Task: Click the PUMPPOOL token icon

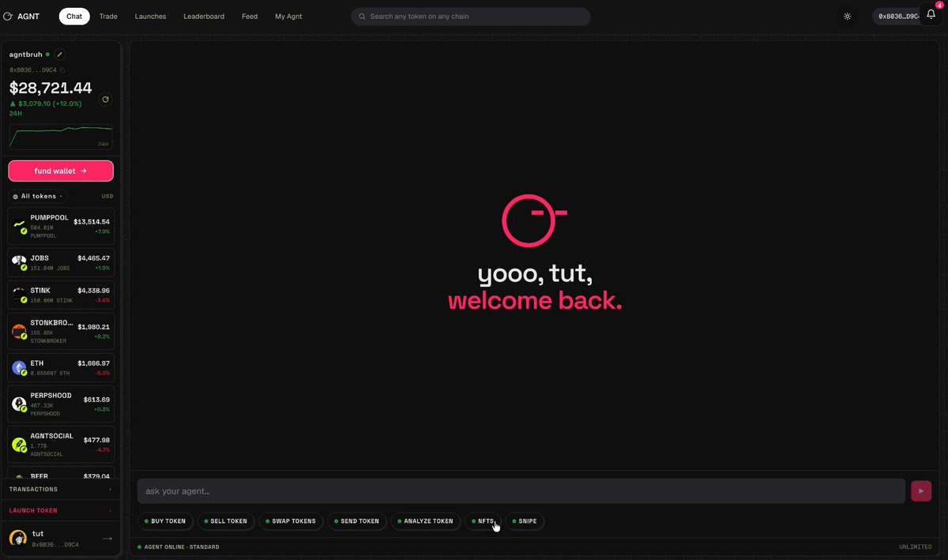Action: [19, 226]
